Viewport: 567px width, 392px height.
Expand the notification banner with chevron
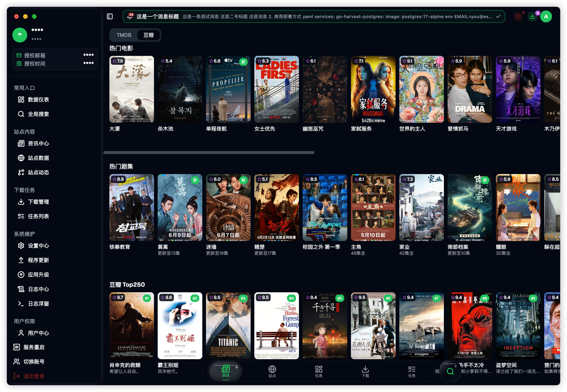point(498,16)
